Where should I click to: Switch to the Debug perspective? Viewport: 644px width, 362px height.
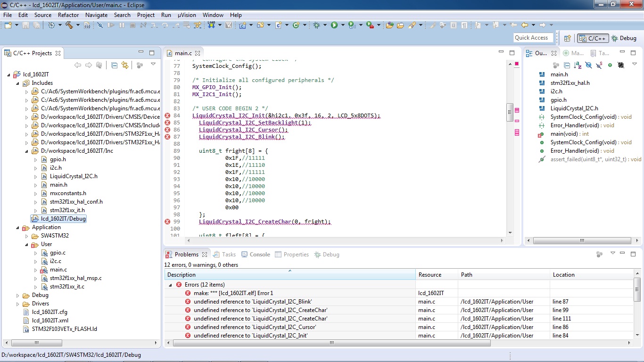pyautogui.click(x=624, y=38)
